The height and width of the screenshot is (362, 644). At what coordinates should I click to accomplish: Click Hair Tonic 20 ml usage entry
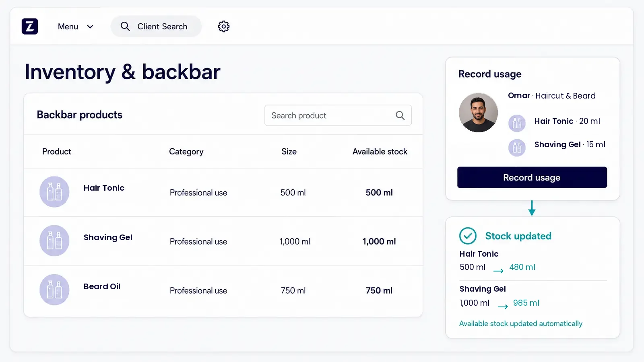tap(567, 121)
